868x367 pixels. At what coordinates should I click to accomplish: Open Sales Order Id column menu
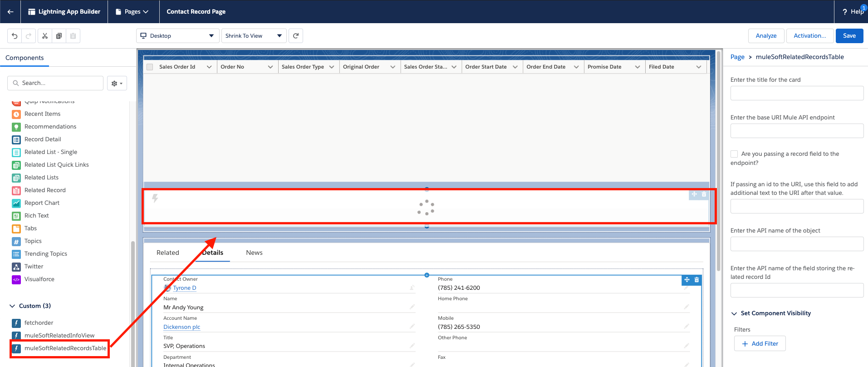click(209, 67)
